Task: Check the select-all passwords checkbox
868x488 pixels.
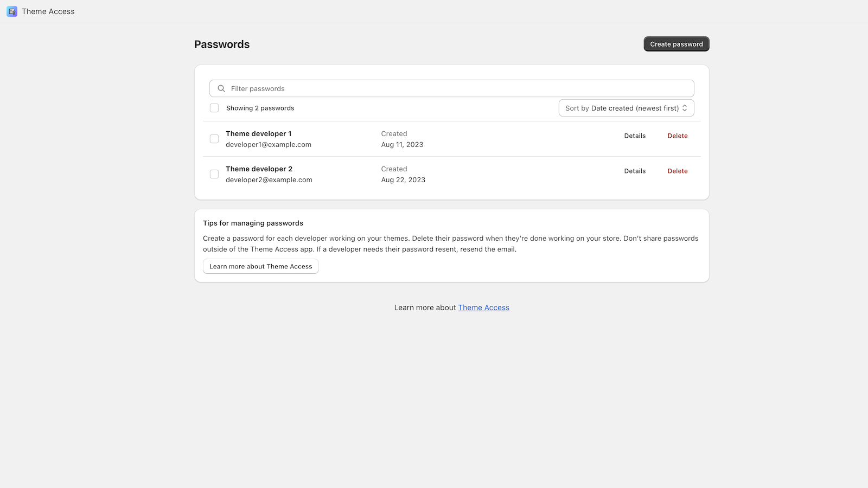Action: point(214,108)
